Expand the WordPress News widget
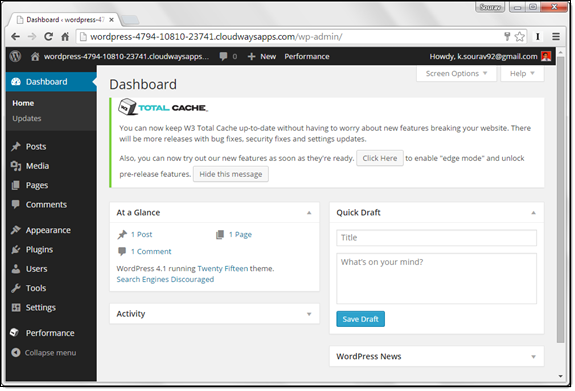 click(534, 357)
